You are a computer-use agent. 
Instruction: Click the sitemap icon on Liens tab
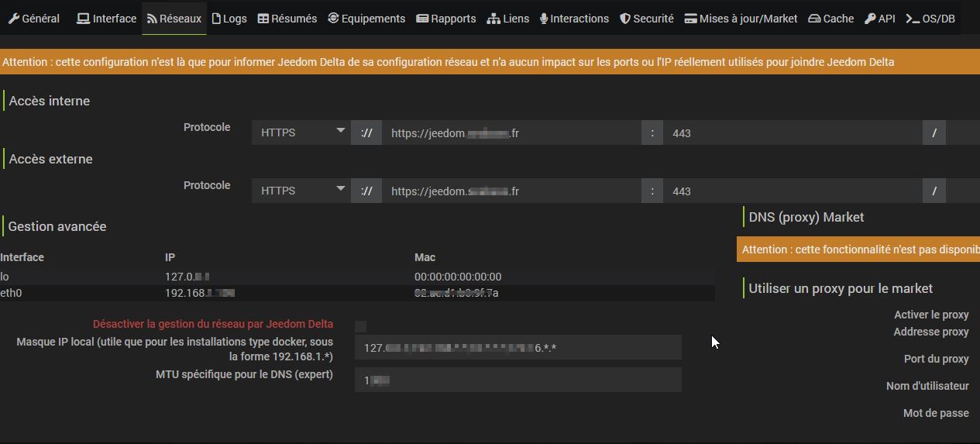point(493,19)
